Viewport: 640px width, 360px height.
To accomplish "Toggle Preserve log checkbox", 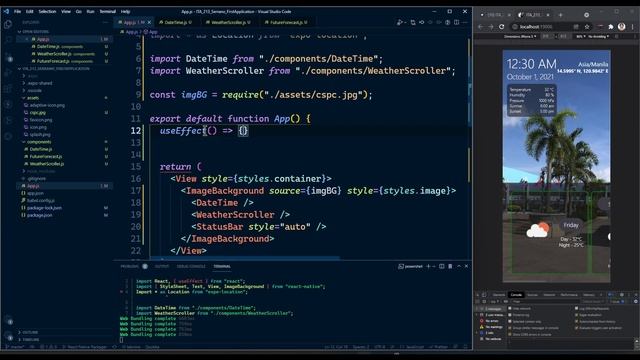I will click(510, 315).
